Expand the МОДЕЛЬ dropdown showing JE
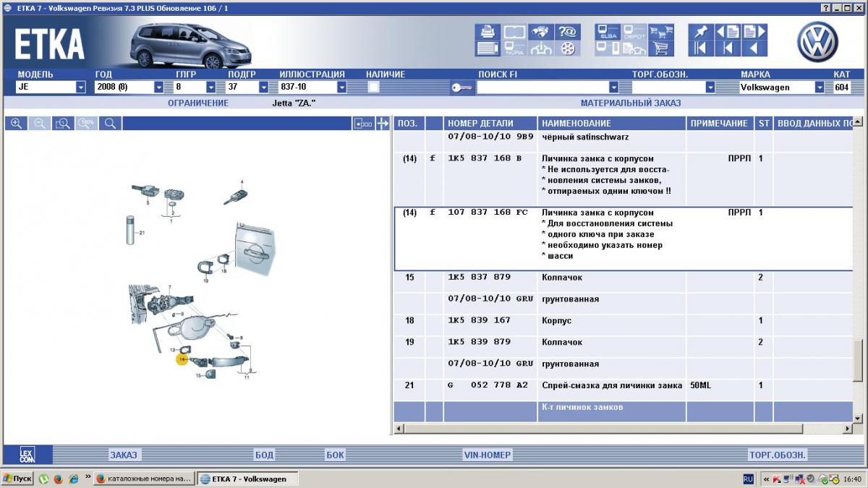 coord(81,87)
